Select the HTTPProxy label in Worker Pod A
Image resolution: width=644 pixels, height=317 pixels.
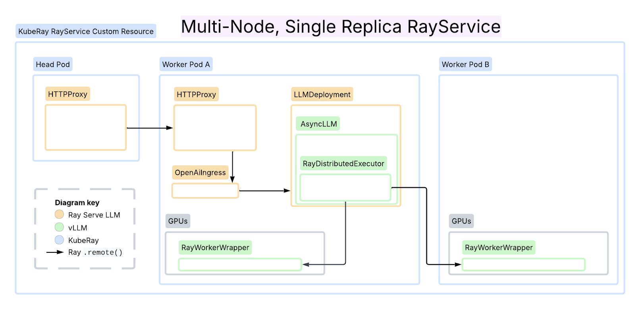tap(196, 94)
